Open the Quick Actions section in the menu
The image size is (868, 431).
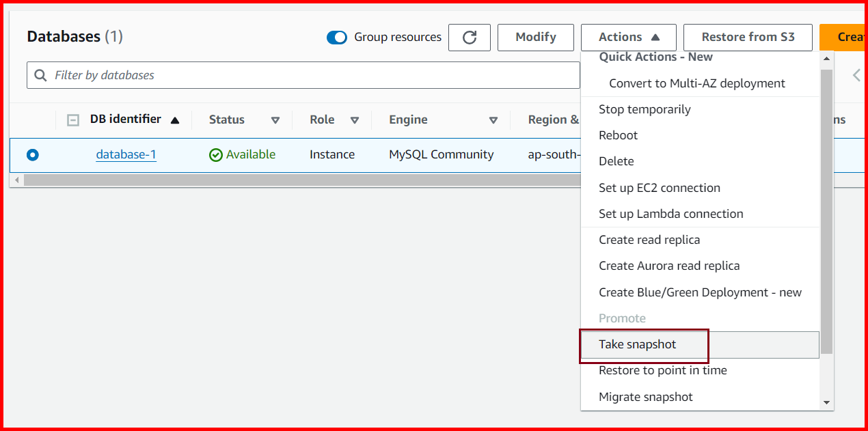click(x=655, y=57)
